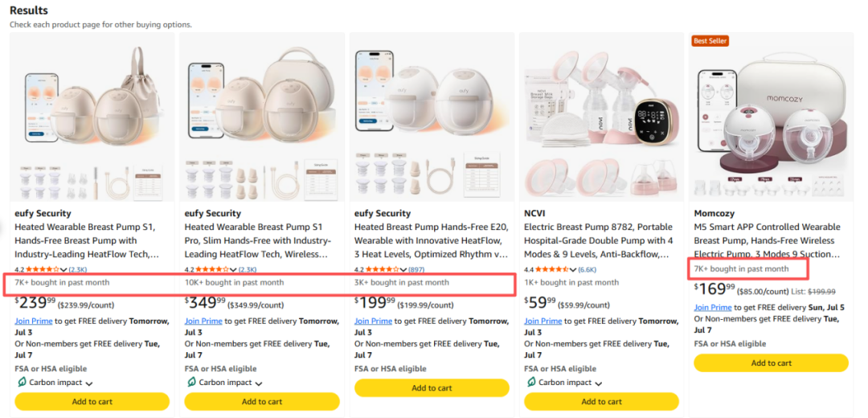The height and width of the screenshot is (418, 868).
Task: Expand Carbon impact details on first eufy product
Action: point(88,383)
